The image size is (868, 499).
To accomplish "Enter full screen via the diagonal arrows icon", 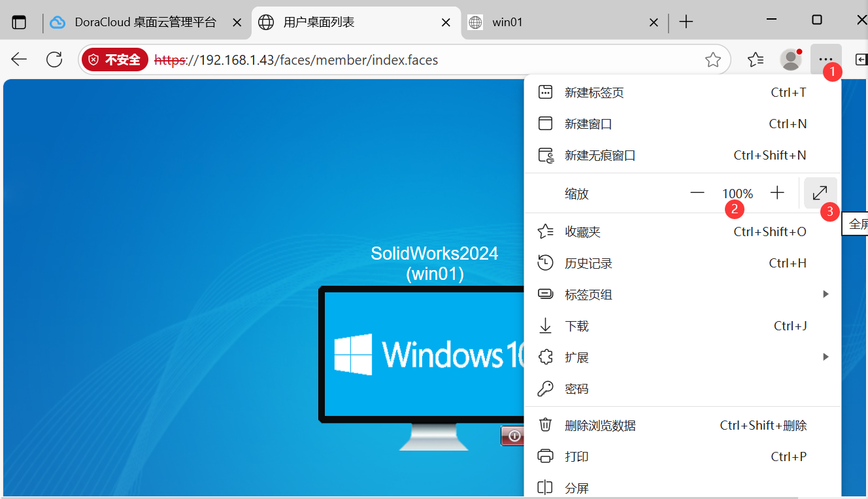I will [820, 192].
